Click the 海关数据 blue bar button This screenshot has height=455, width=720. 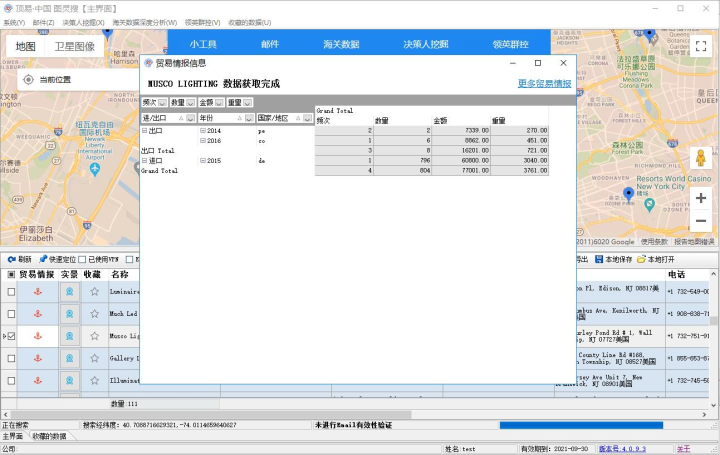coord(341,44)
